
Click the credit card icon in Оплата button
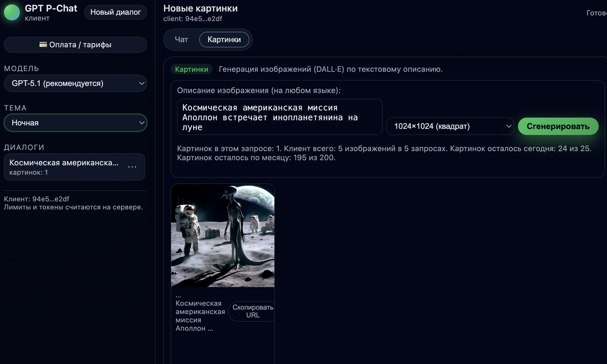[x=43, y=45]
